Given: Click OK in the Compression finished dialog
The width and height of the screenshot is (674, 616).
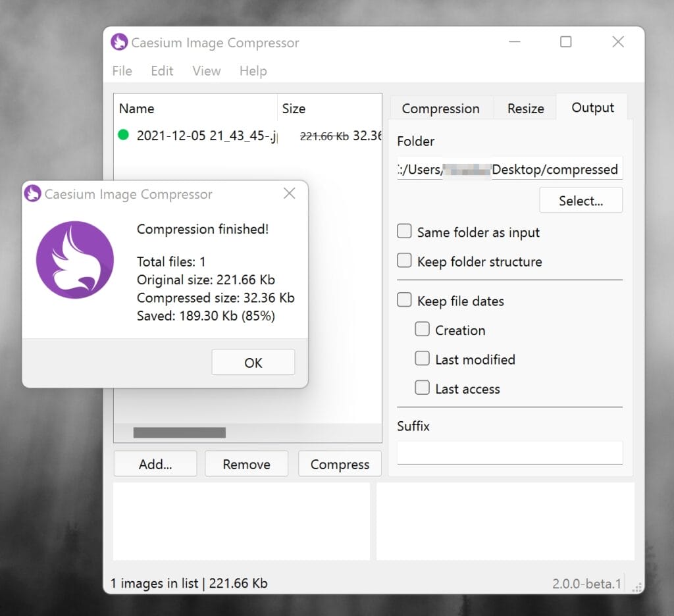Looking at the screenshot, I should [x=253, y=363].
